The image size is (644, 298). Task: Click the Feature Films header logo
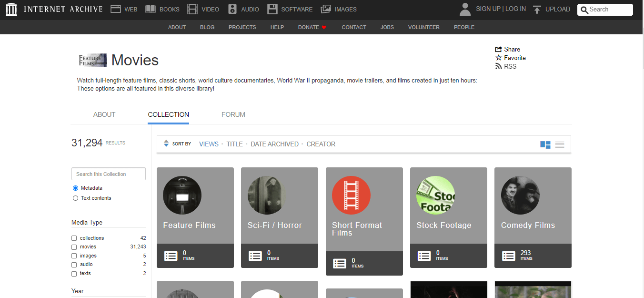[x=93, y=60]
